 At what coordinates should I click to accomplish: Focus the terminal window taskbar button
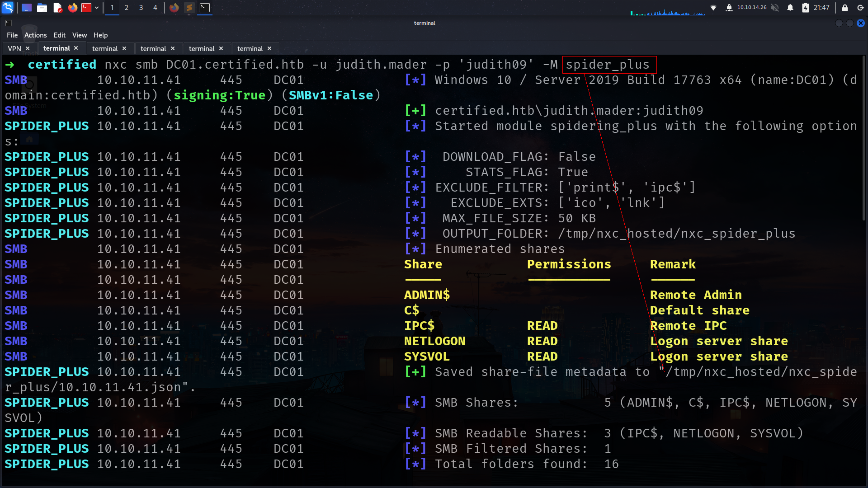(205, 8)
